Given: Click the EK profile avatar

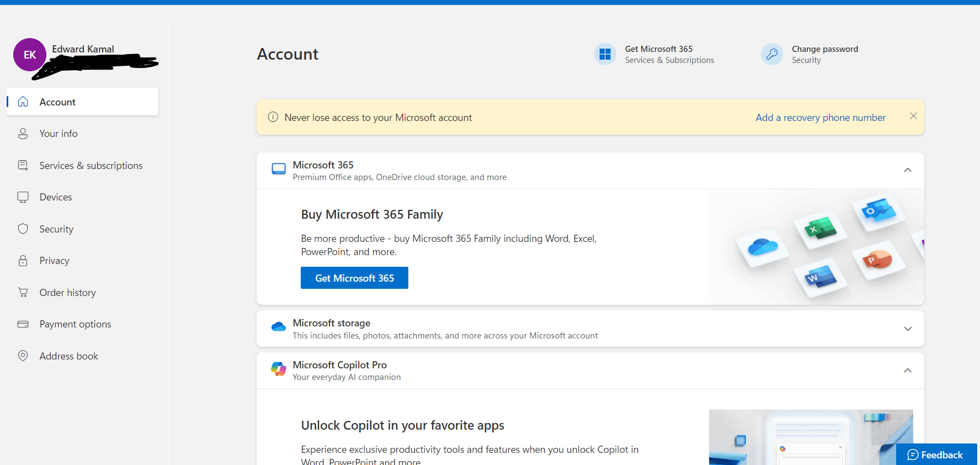Looking at the screenshot, I should click(x=30, y=55).
